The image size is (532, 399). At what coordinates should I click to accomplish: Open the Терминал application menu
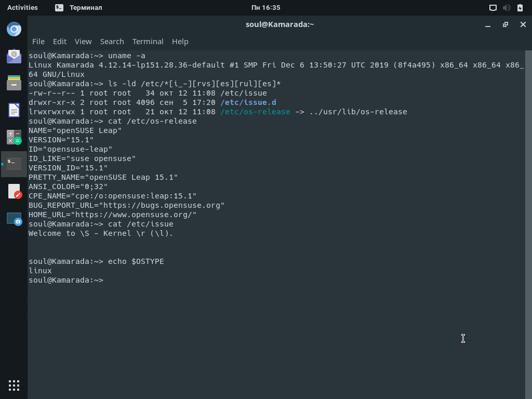[x=86, y=7]
